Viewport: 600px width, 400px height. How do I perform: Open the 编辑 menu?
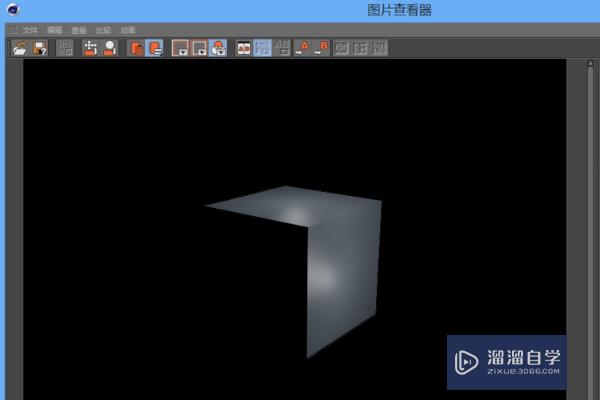(54, 31)
